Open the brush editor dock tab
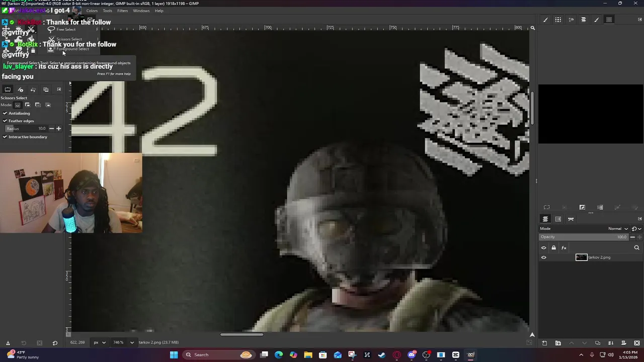Viewport: 644px width, 362px height. click(597, 20)
